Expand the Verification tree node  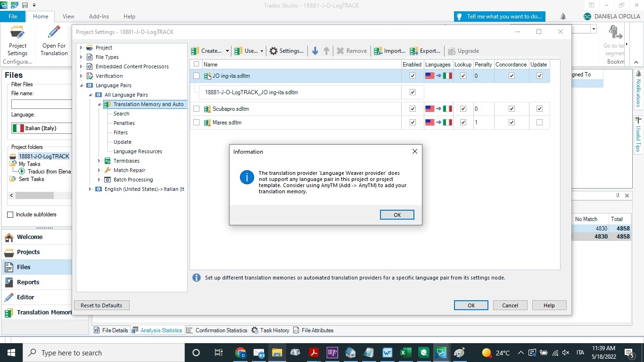pyautogui.click(x=81, y=76)
